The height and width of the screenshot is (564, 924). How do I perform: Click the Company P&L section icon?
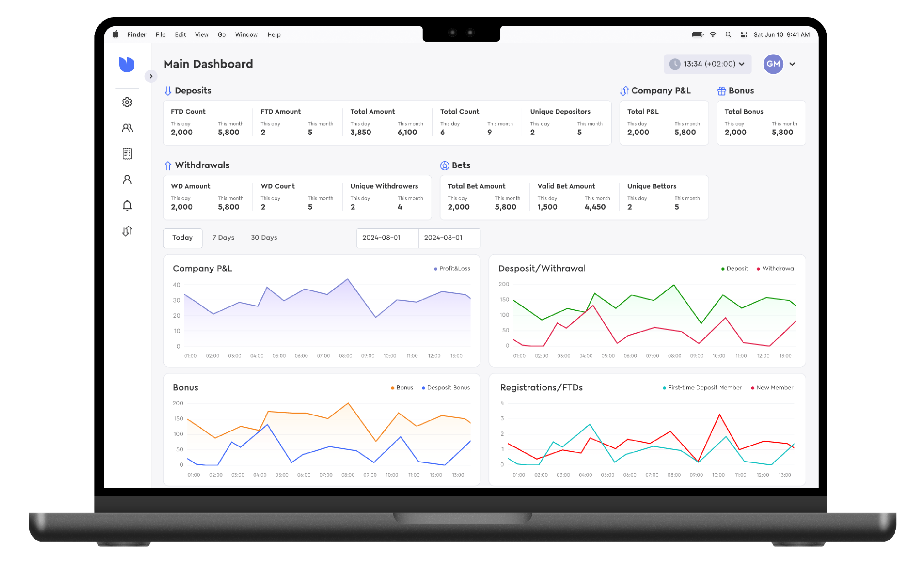point(624,91)
